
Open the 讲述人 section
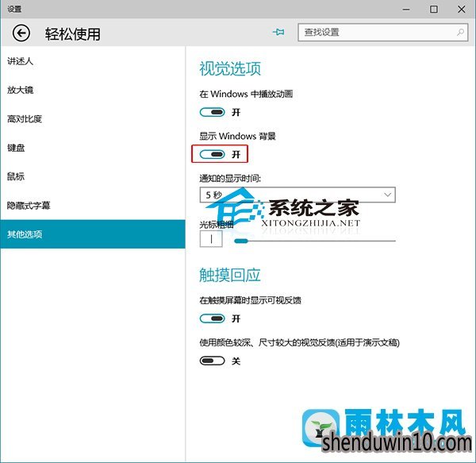click(93, 61)
